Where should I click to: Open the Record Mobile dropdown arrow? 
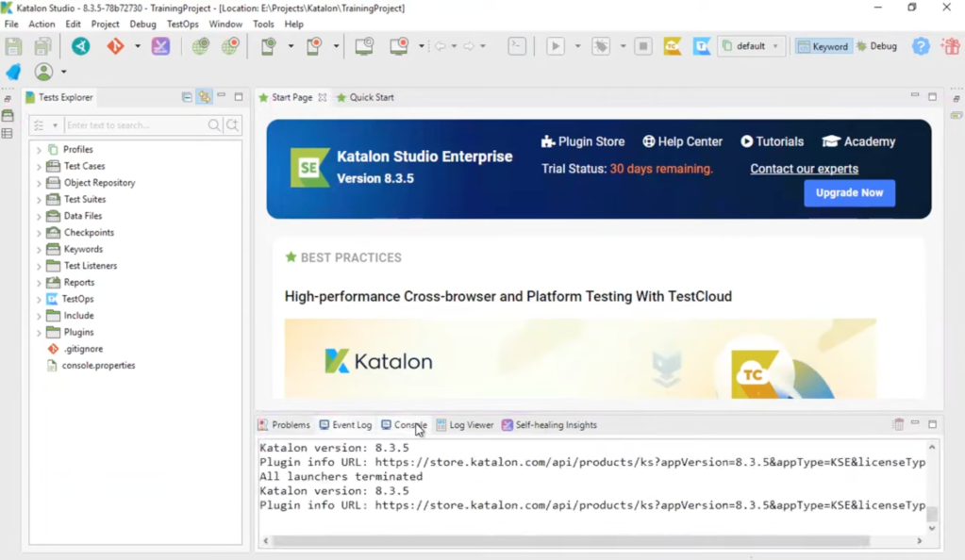pyautogui.click(x=336, y=46)
